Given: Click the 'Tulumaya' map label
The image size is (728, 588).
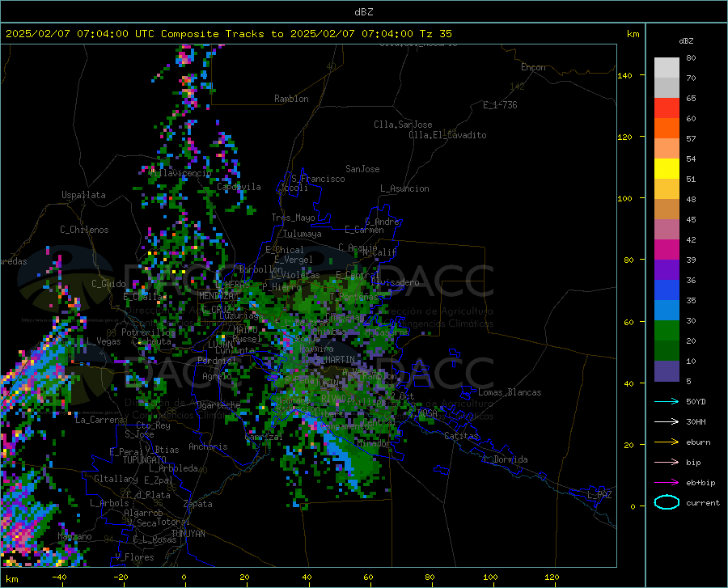Looking at the screenshot, I should [302, 234].
